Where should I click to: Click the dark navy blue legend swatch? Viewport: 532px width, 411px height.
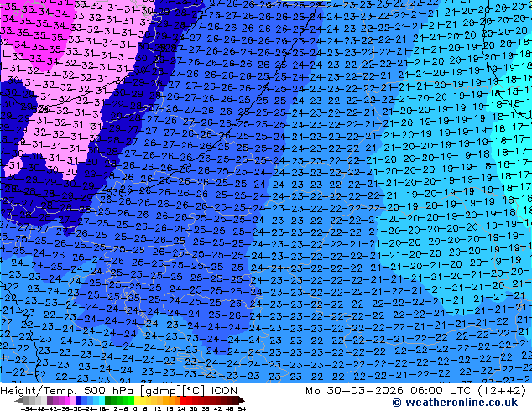[x=79, y=401]
